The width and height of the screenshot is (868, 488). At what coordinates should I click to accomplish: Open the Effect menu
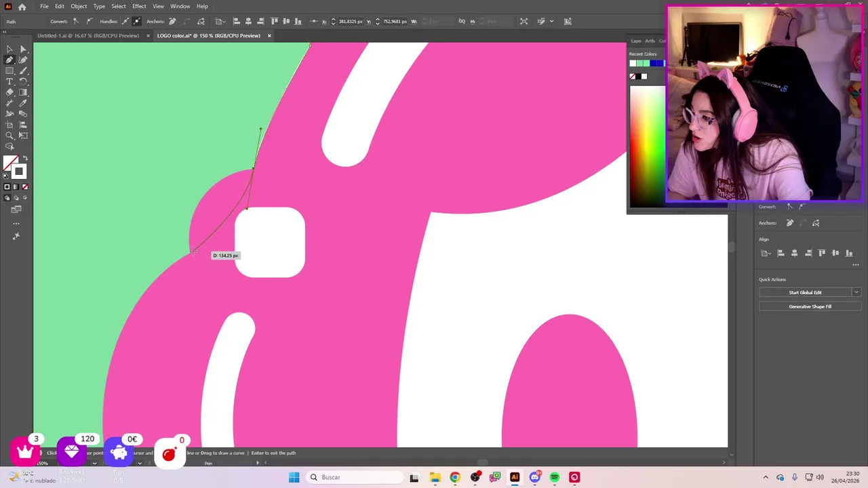pos(139,6)
